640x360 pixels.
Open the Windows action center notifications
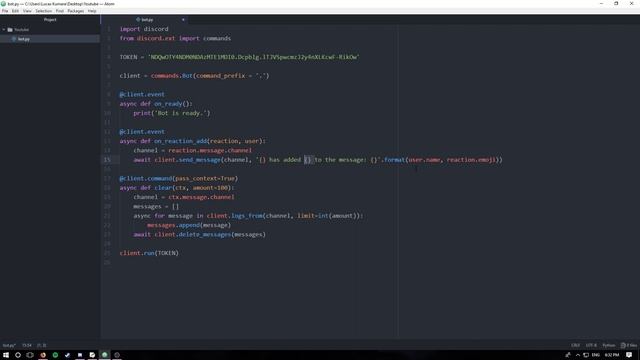click(629, 355)
